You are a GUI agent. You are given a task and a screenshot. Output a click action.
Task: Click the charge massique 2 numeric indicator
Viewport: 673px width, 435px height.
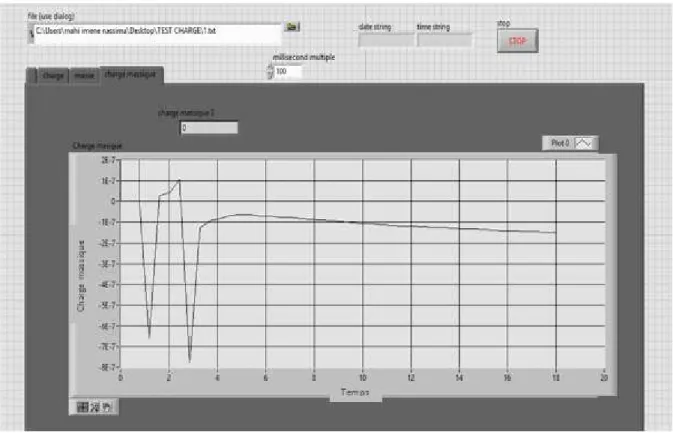point(209,128)
